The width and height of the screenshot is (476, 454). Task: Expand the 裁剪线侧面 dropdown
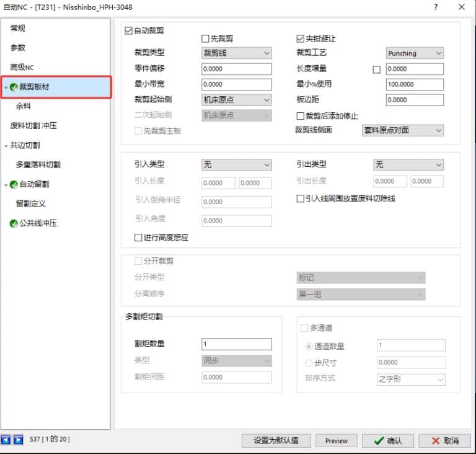point(403,130)
